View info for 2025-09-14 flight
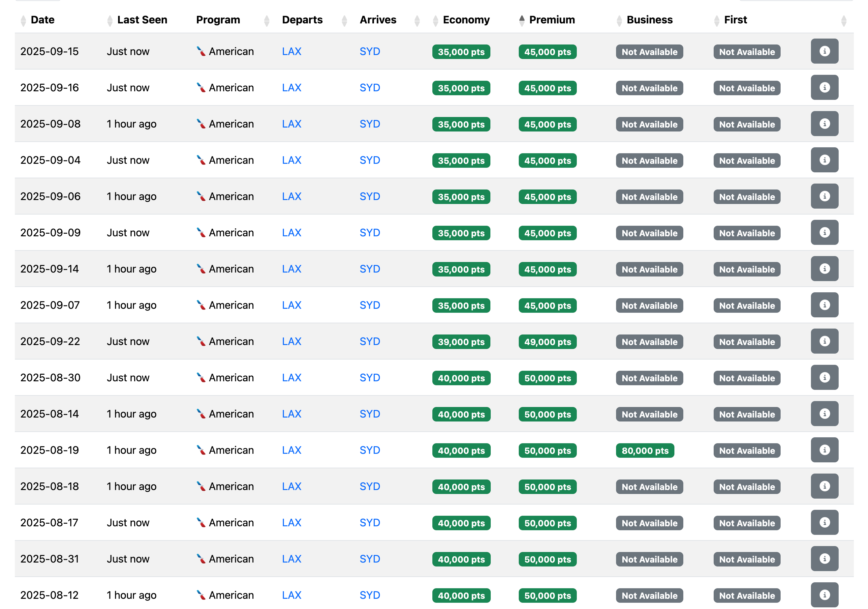Screen dimensions: 868x609 [824, 269]
